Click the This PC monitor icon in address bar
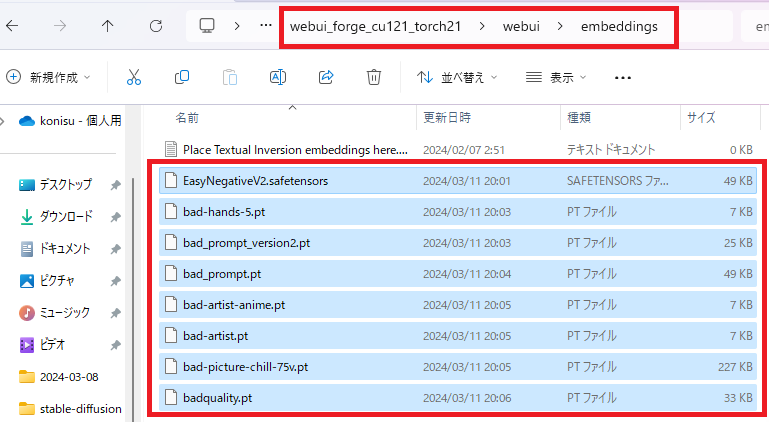769x422 pixels. tap(206, 26)
